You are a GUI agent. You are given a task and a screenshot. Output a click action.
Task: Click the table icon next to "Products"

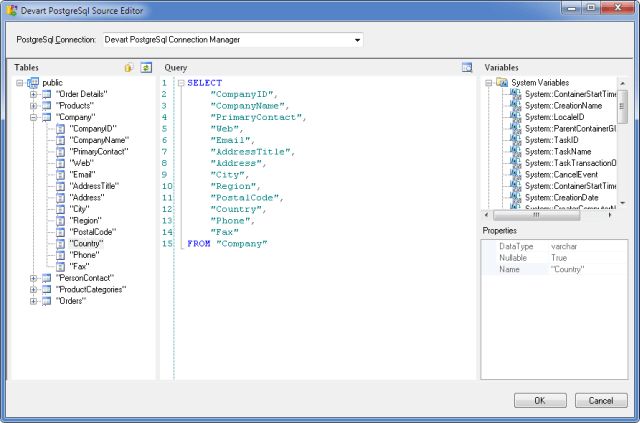click(47, 106)
